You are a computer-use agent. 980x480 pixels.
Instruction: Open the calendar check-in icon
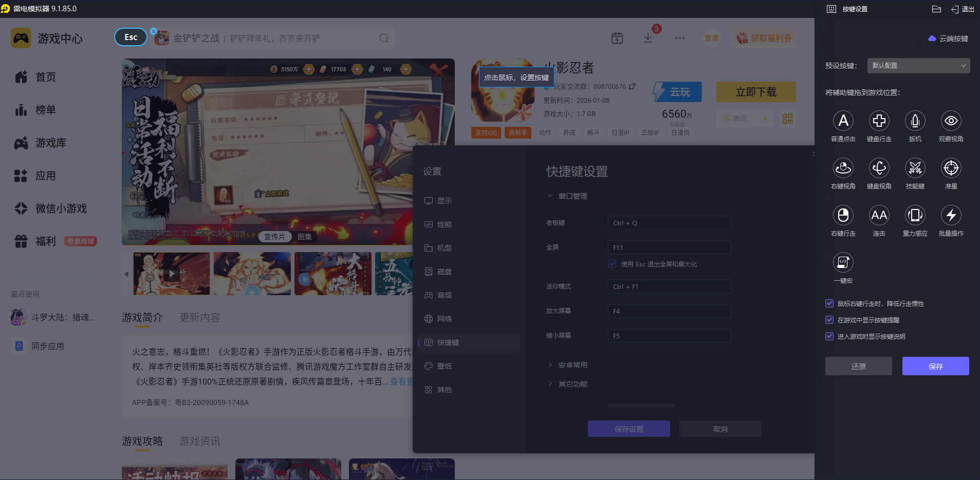tap(617, 38)
